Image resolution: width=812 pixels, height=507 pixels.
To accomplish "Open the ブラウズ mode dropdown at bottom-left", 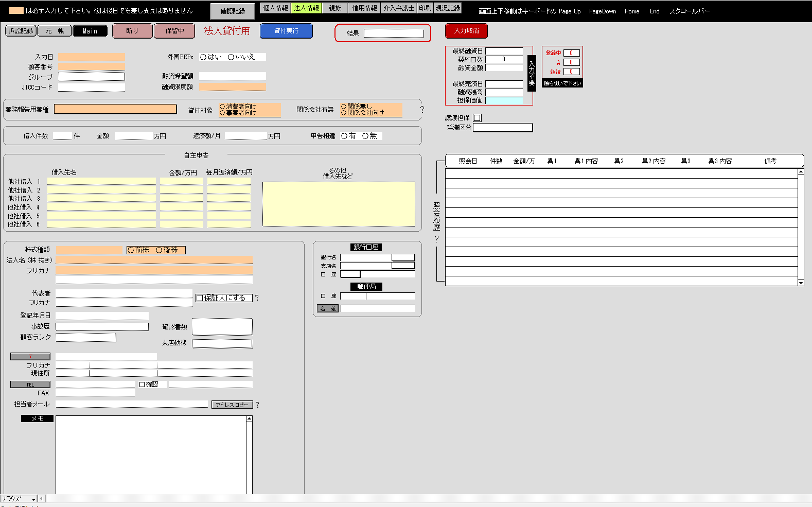I will (19, 499).
